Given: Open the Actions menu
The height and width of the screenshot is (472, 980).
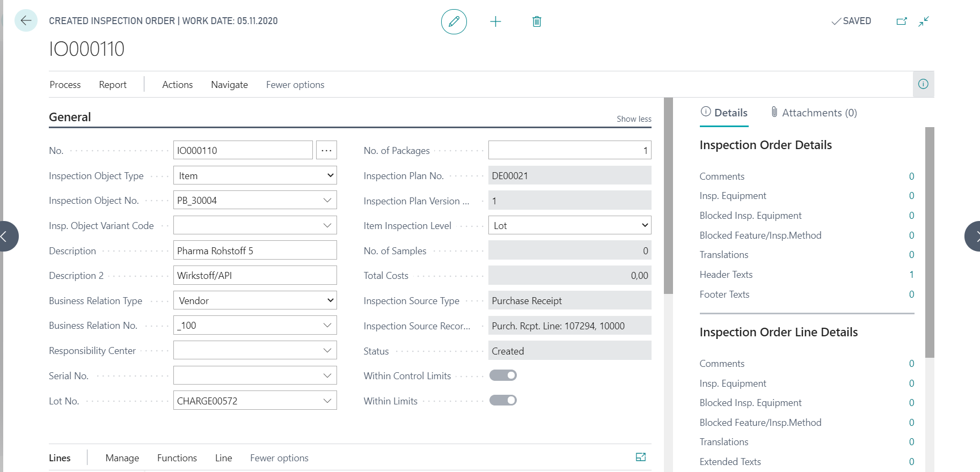Looking at the screenshot, I should [x=177, y=85].
